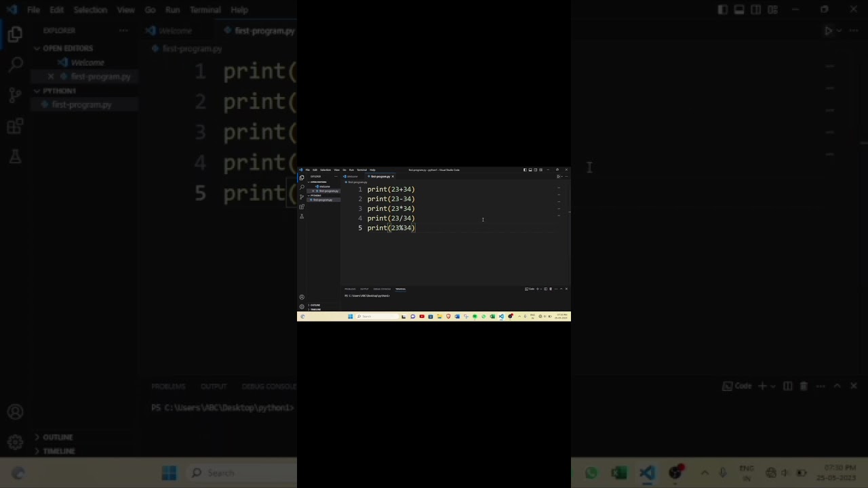
Task: Open the editor More Actions ellipsis
Action: 566,176
